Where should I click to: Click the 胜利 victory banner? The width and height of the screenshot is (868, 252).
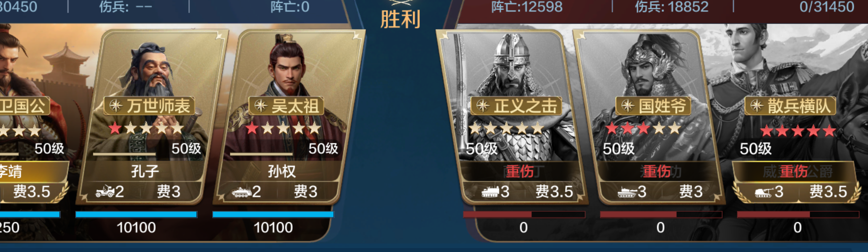click(400, 20)
